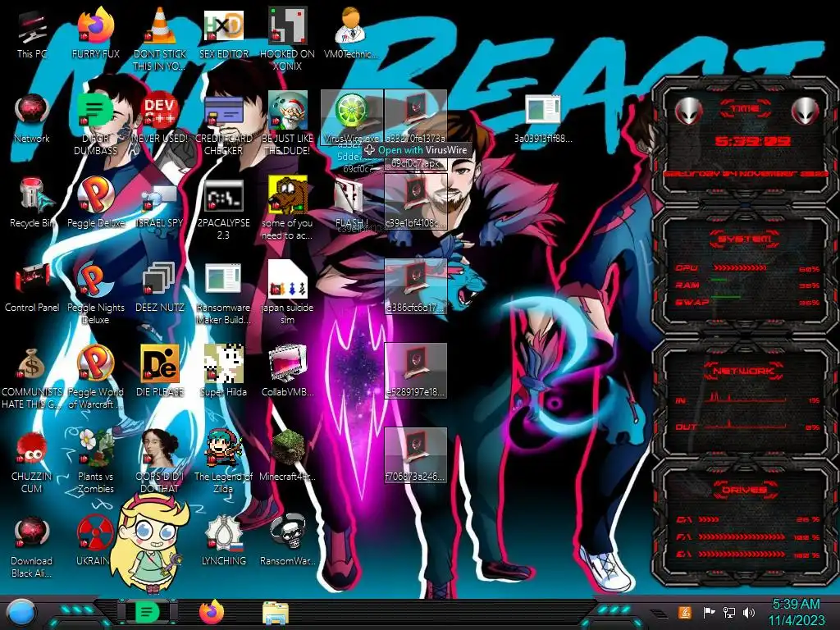Select the Plants vs Zombies icon
This screenshot has width=840, height=630.
(x=95, y=463)
